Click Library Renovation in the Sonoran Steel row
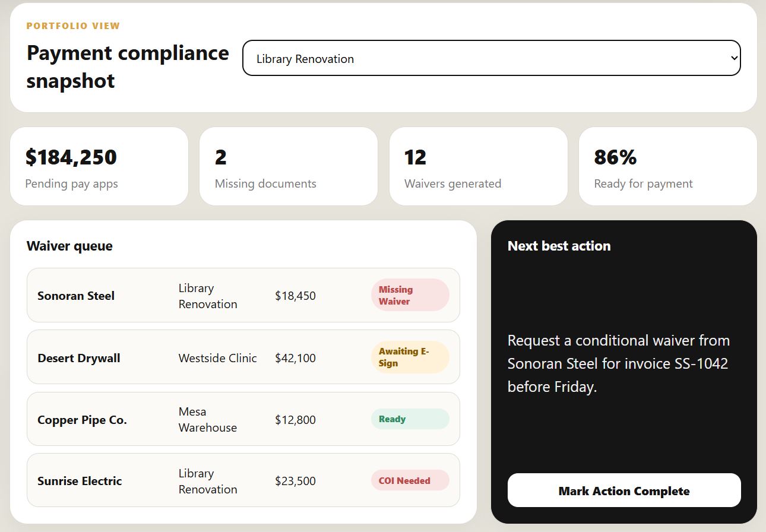Viewport: 766px width, 532px height. click(208, 296)
